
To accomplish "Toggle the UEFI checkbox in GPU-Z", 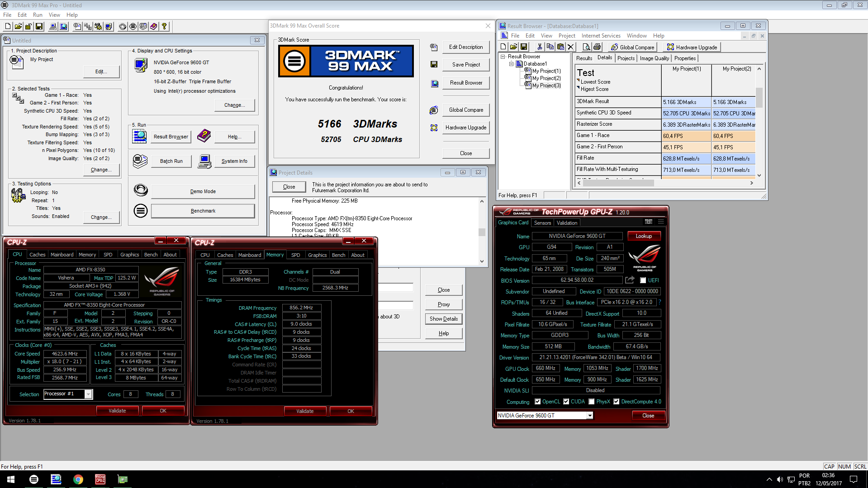I will click(x=643, y=280).
